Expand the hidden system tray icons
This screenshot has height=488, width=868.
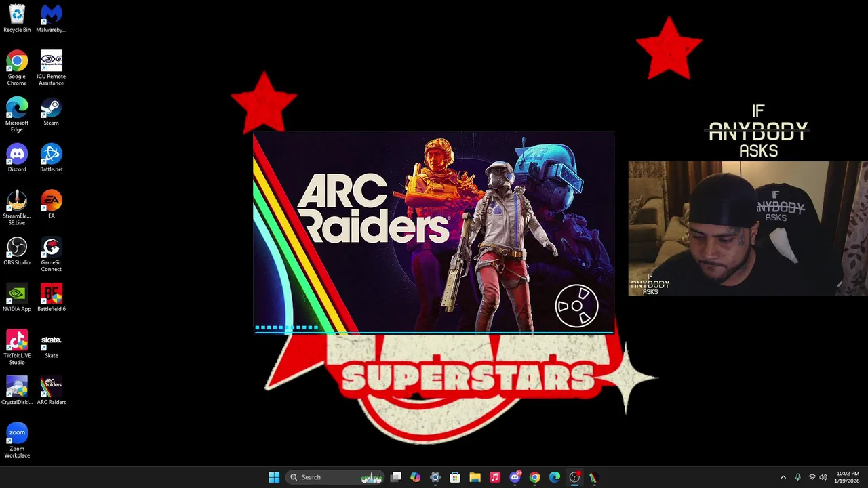783,477
